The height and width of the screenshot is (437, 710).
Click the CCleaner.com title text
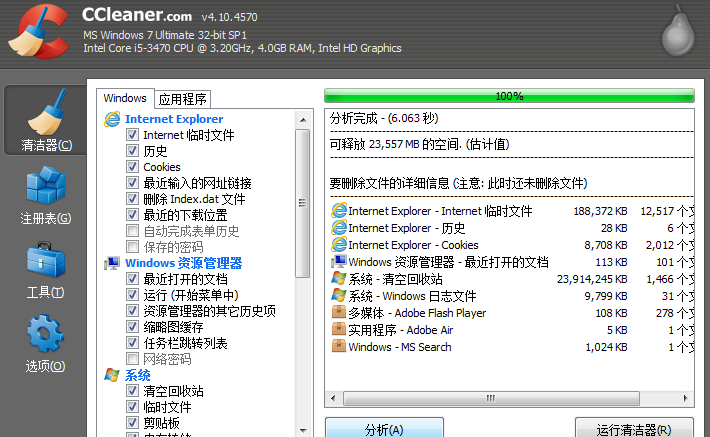[137, 15]
